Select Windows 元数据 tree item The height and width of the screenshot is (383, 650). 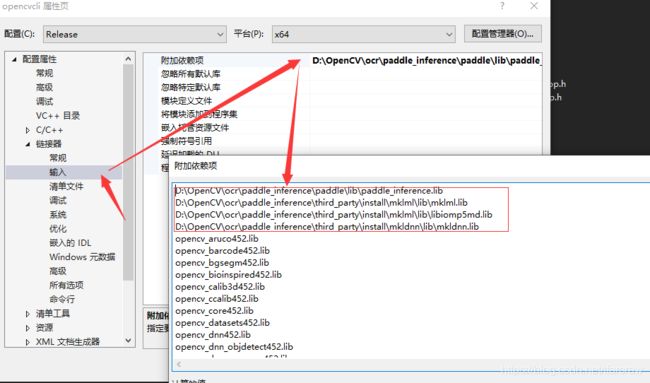click(x=82, y=257)
